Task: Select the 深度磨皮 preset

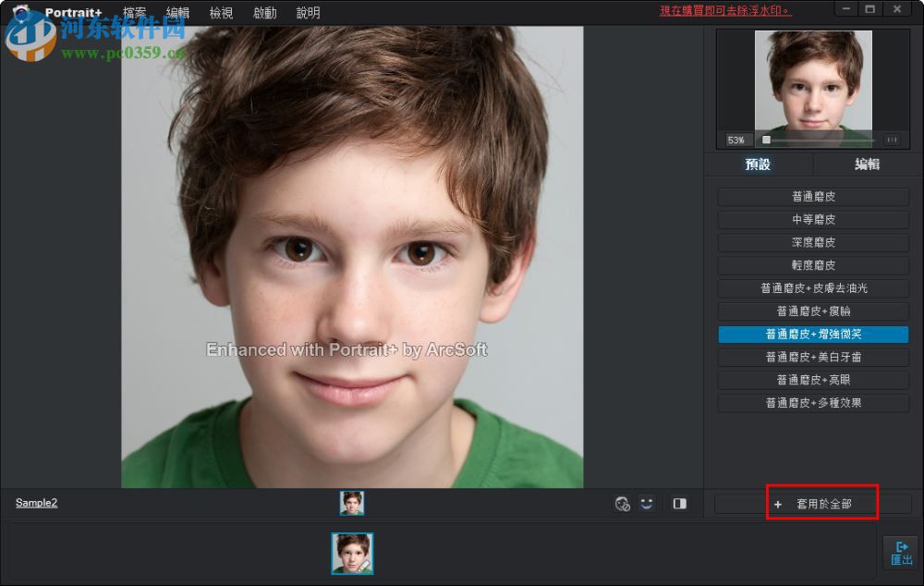Action: tap(812, 242)
